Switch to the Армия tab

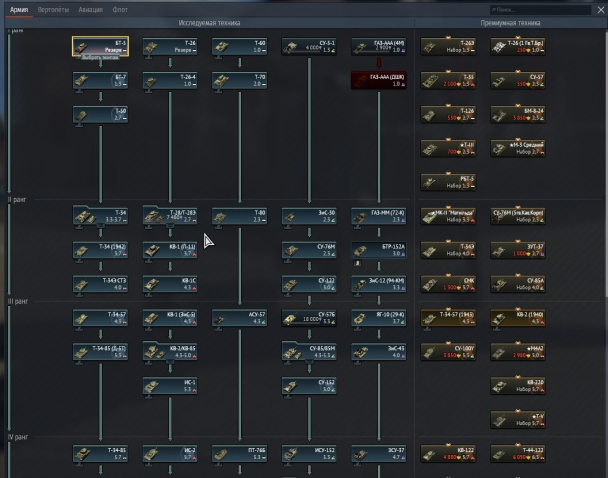pos(19,10)
